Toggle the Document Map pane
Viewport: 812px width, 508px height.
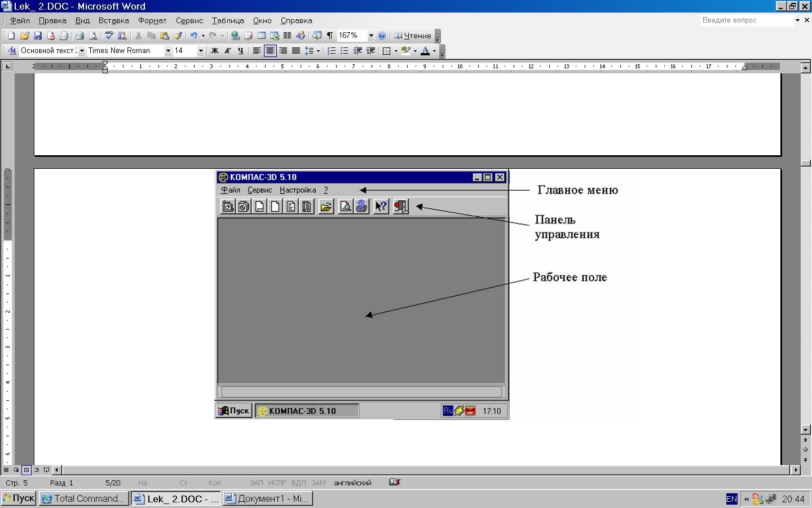317,36
